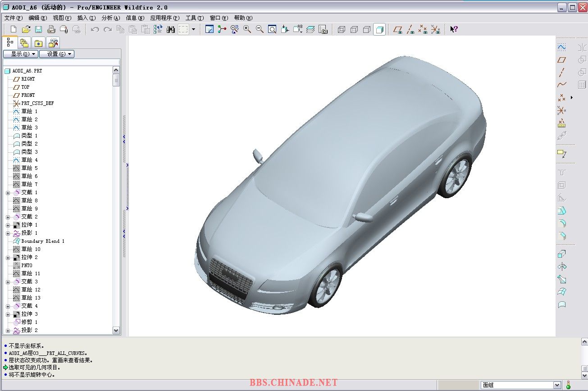Viewport: 588px width, 391px height.
Task: Click the Repaint screen icon
Action: coord(210,29)
